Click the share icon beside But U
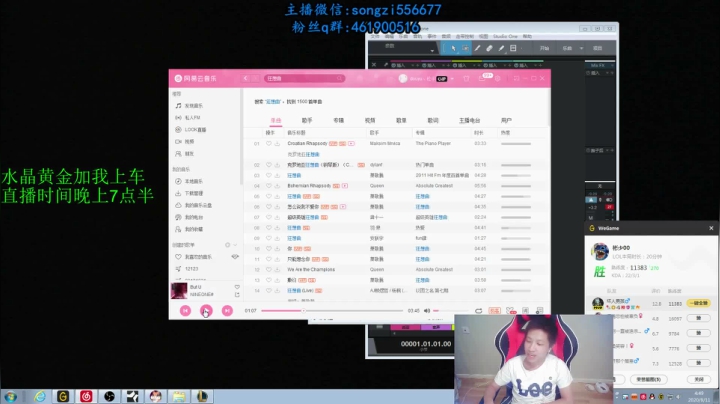Screen dimensions: 720x404 237,295
